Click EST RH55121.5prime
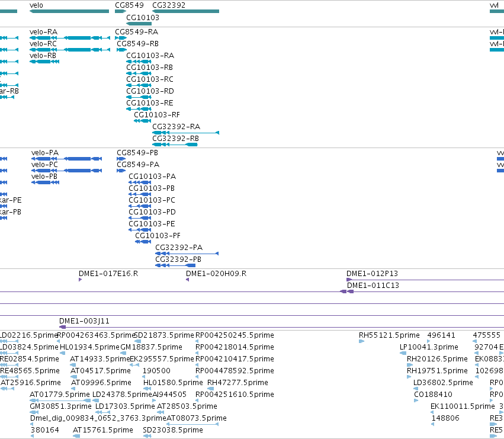This screenshot has width=504, height=439. point(362,341)
